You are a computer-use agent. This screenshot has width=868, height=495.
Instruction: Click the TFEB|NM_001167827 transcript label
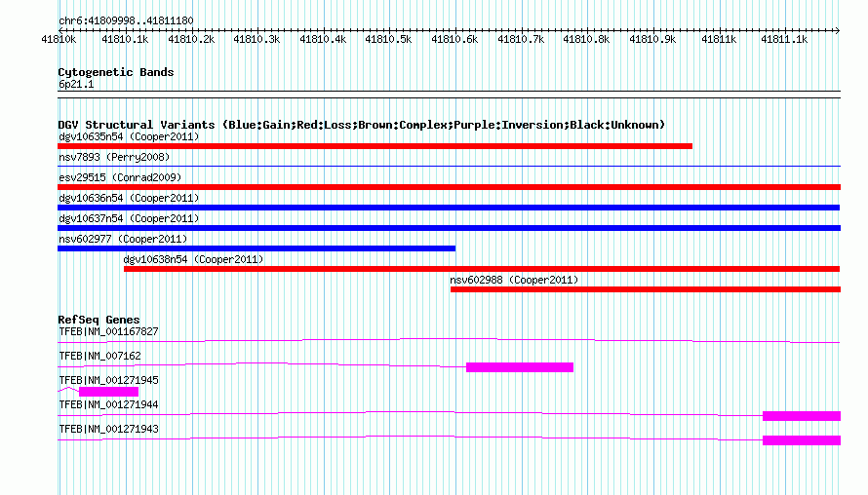click(108, 332)
